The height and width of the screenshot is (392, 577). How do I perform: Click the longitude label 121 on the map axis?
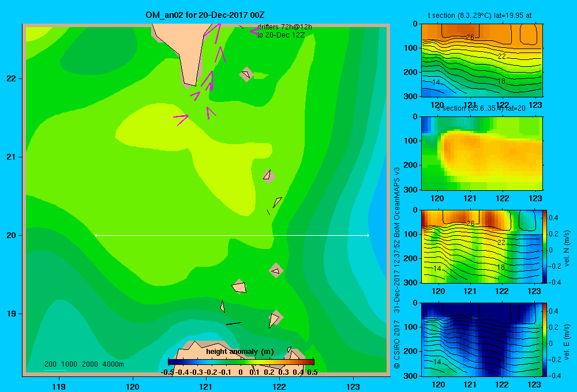click(206, 386)
